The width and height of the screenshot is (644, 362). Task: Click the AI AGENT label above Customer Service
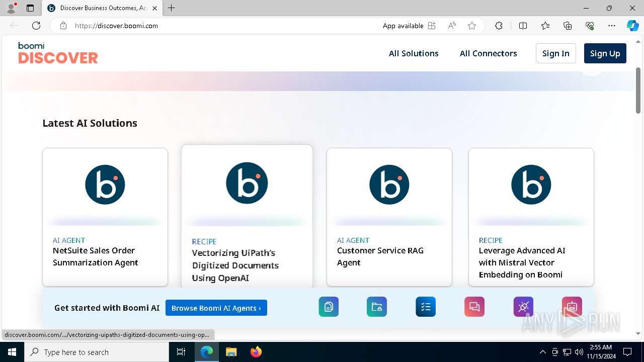353,240
